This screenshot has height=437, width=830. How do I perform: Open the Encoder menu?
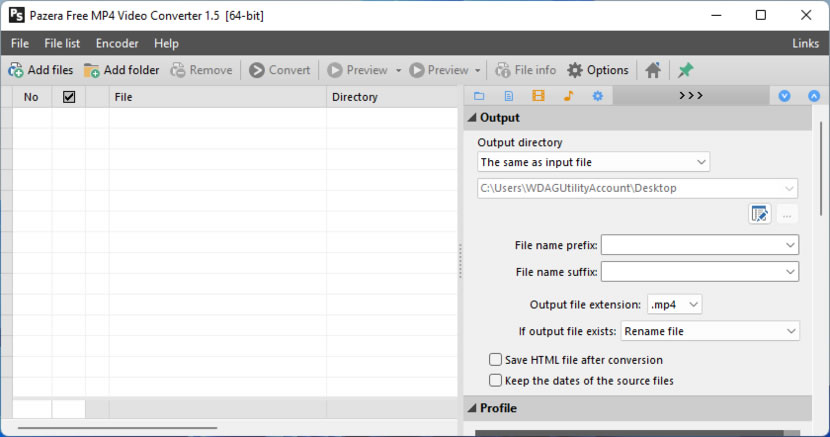(x=117, y=43)
